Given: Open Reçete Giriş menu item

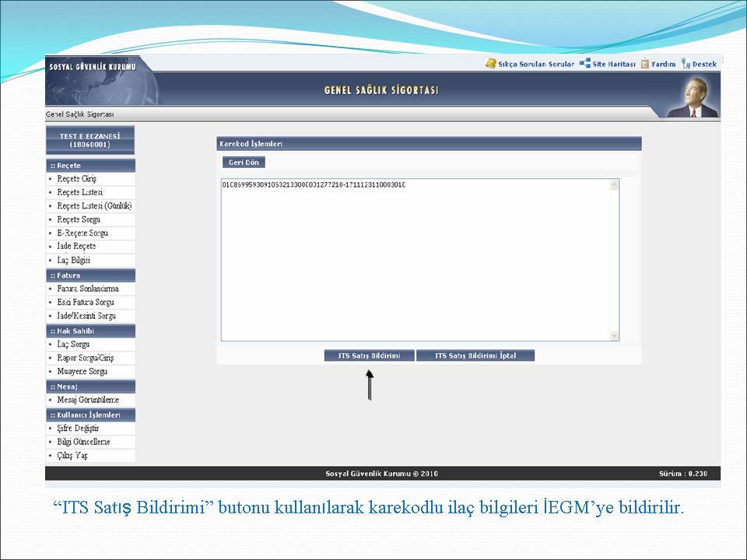Looking at the screenshot, I should coord(76,179).
